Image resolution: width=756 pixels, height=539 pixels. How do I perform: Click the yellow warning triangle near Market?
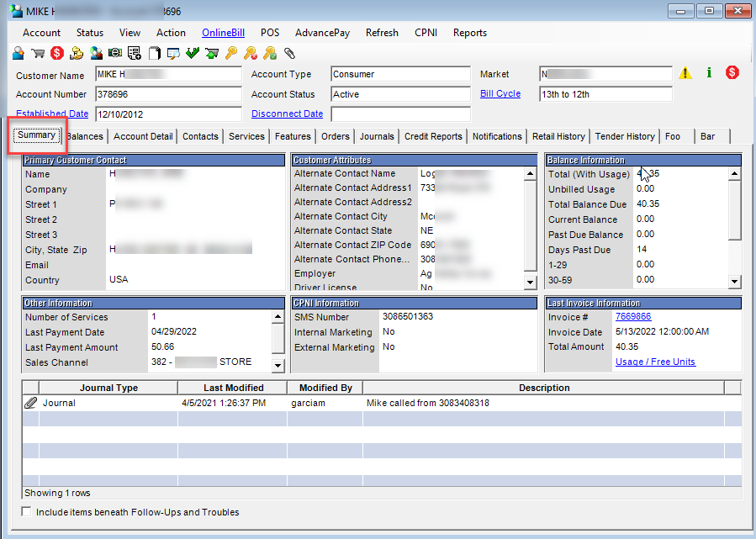(685, 73)
